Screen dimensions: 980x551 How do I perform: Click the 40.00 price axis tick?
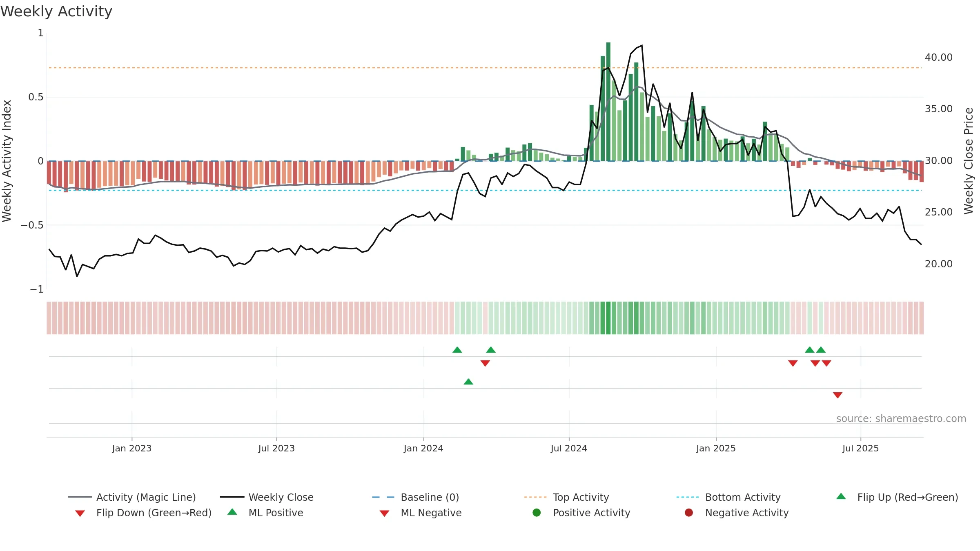coord(938,58)
